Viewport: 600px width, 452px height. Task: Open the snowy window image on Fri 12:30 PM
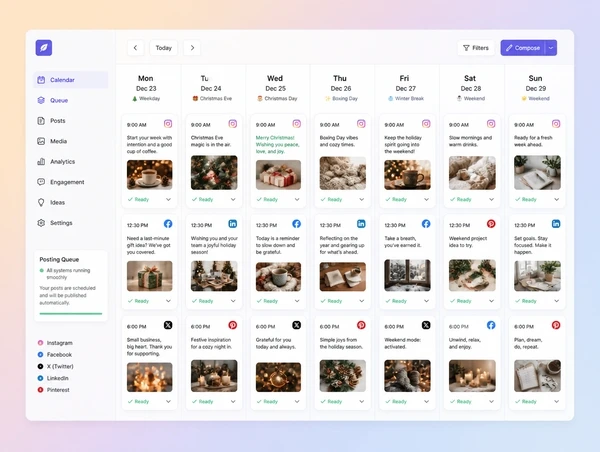(x=407, y=275)
